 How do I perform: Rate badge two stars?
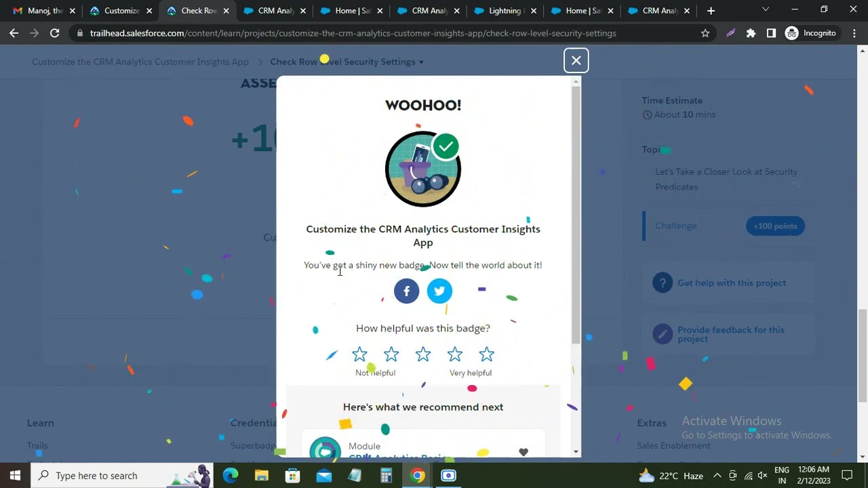391,354
